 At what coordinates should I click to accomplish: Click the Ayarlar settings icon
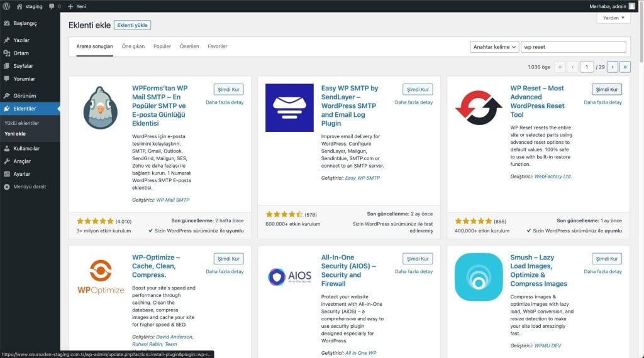tap(6, 174)
